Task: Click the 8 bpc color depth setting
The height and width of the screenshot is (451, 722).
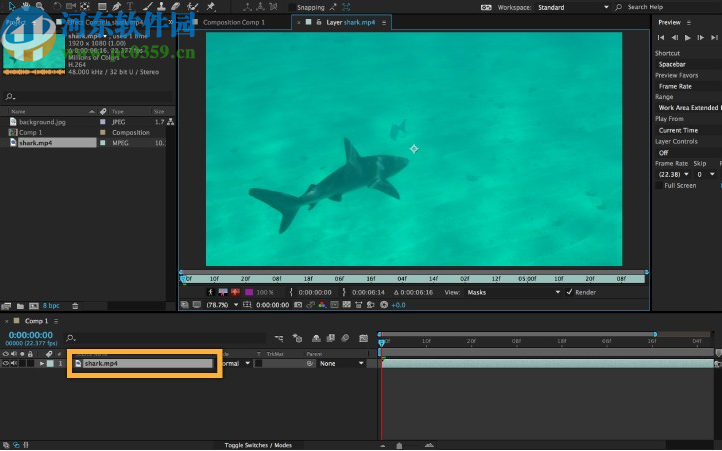Action: (x=51, y=305)
